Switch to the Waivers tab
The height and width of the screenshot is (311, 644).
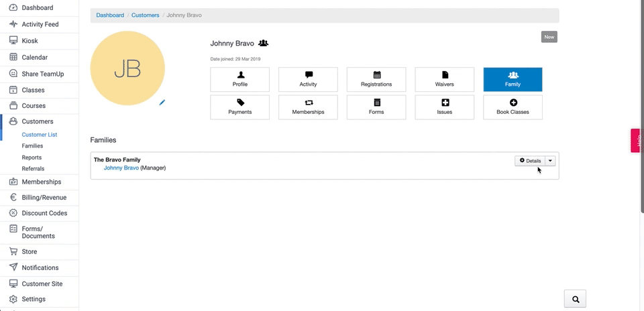point(444,80)
